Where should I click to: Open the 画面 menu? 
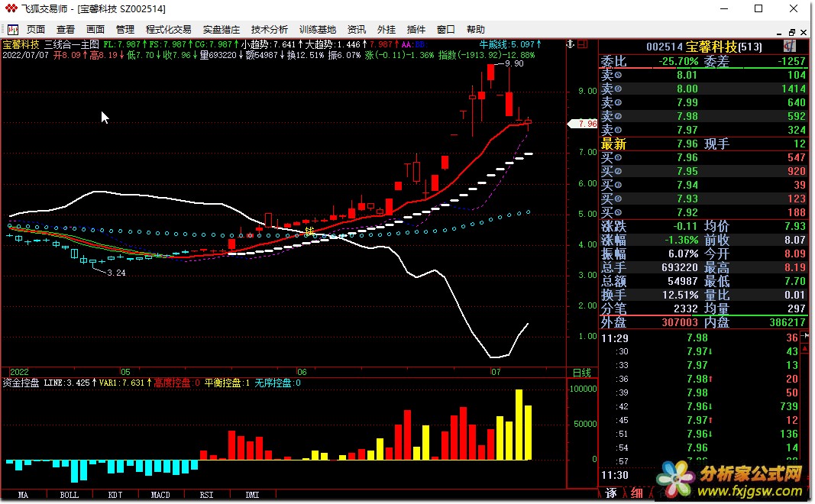click(x=95, y=30)
